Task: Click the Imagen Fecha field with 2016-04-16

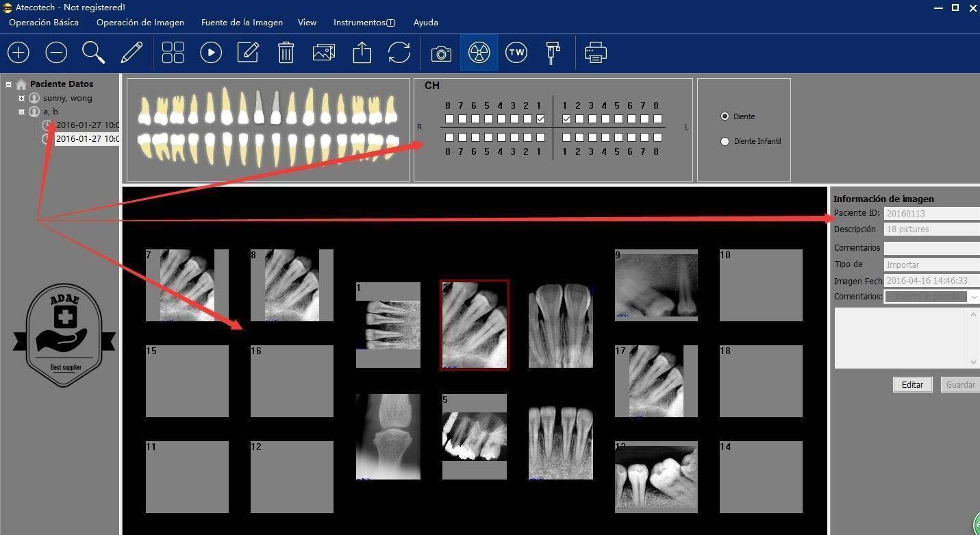Action: [x=931, y=281]
